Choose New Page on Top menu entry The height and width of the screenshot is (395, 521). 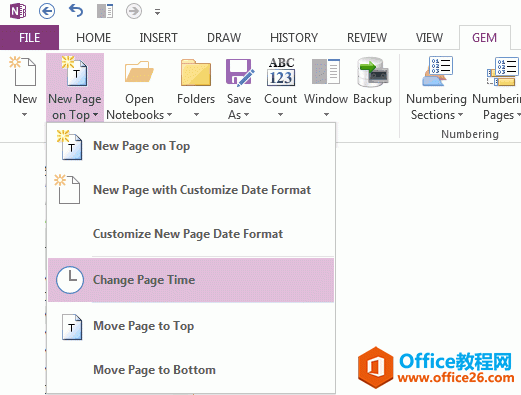pyautogui.click(x=191, y=146)
